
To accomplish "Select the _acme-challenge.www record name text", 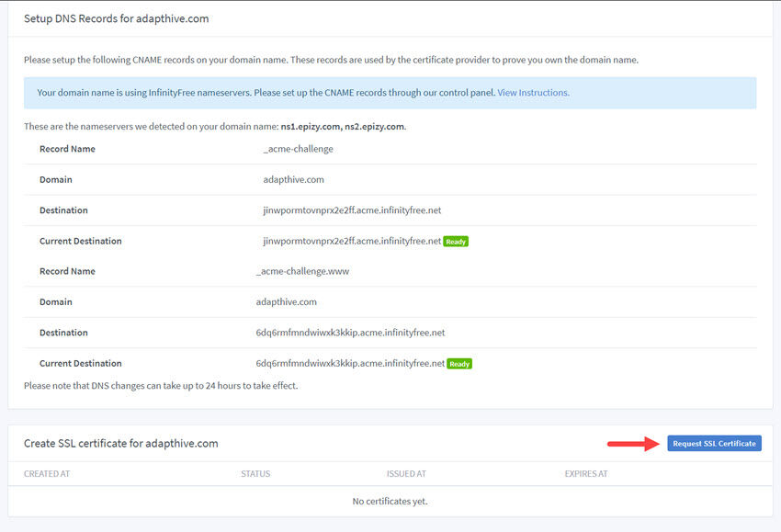I will pos(300,271).
